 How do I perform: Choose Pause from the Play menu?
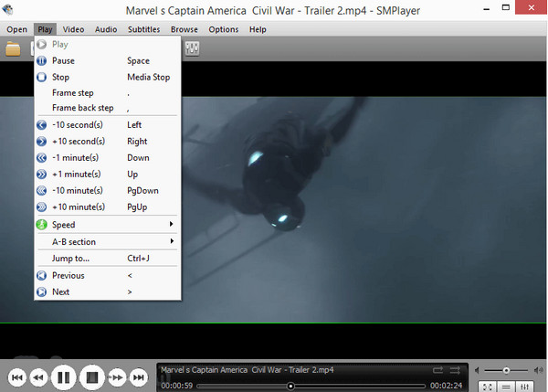108,61
